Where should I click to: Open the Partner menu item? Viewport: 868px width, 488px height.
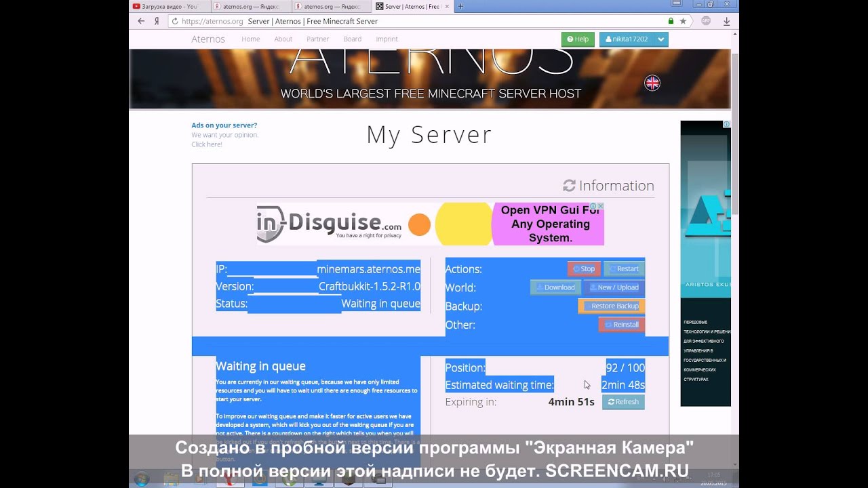[x=318, y=39]
